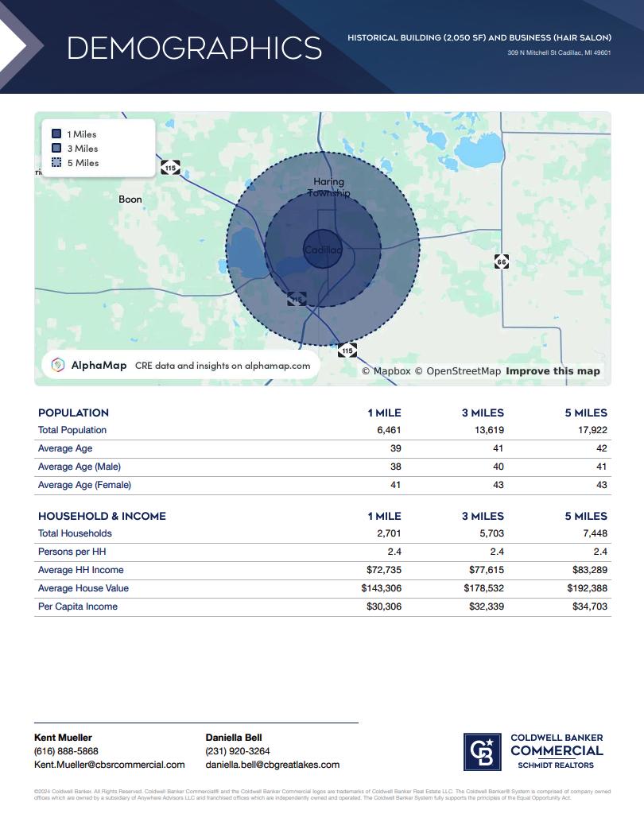Click the Average House Value label

[x=83, y=587]
